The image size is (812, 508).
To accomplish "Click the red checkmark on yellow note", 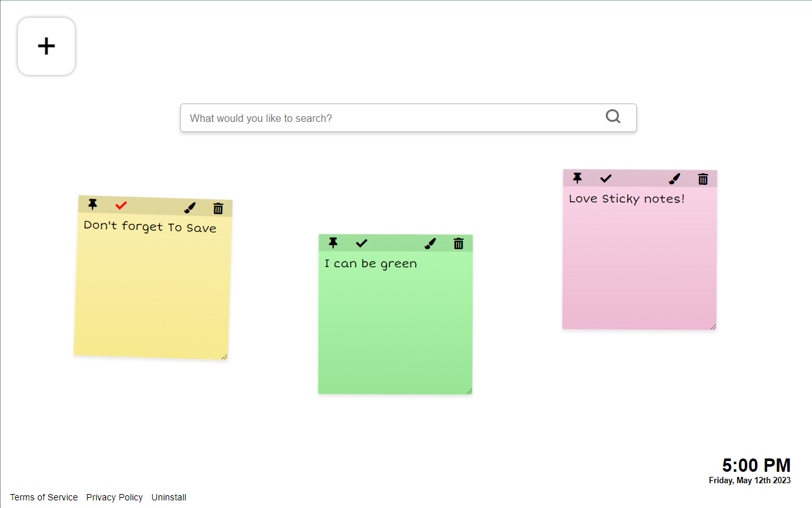I will [x=121, y=205].
